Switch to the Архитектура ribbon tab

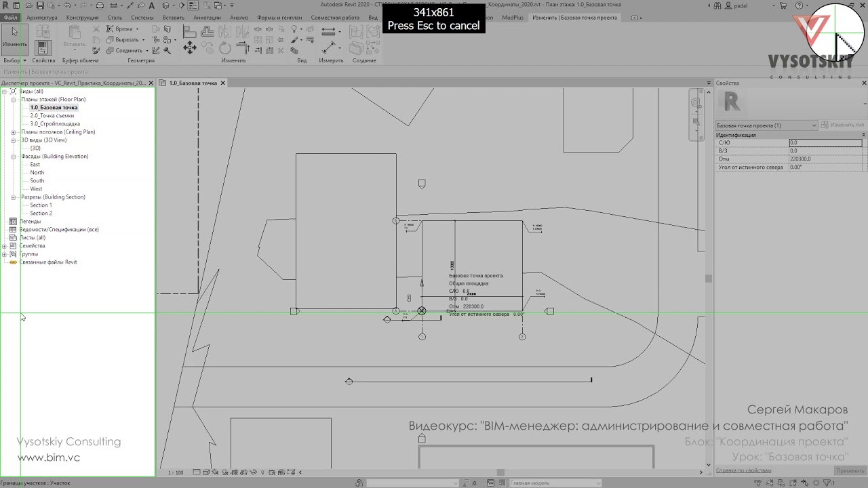(42, 17)
